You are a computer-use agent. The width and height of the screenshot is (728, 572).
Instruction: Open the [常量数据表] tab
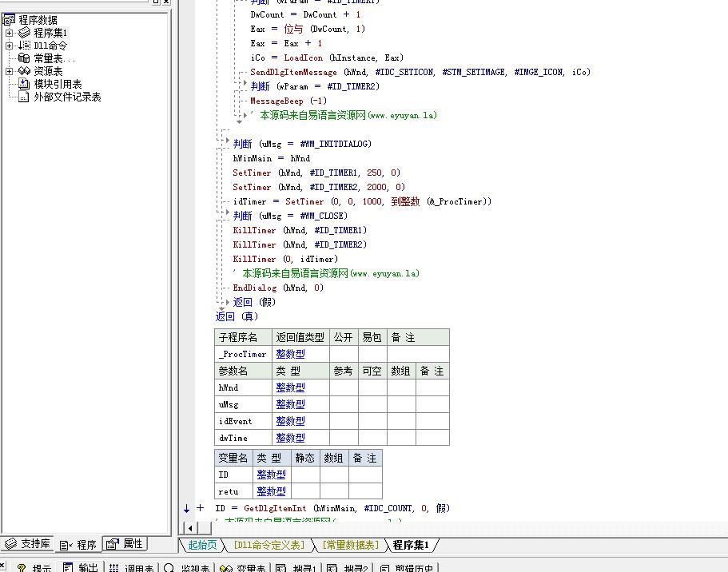(x=351, y=545)
